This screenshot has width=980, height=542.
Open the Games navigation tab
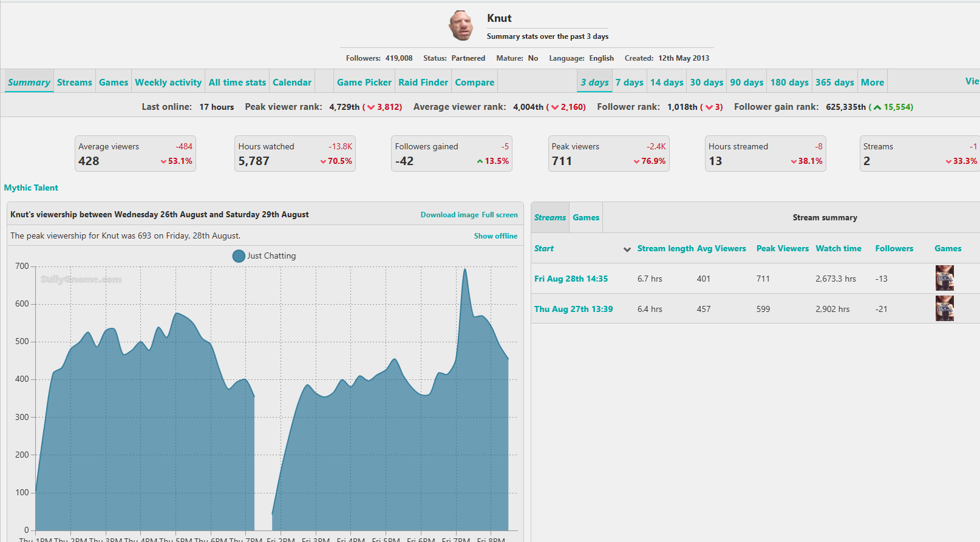[114, 83]
